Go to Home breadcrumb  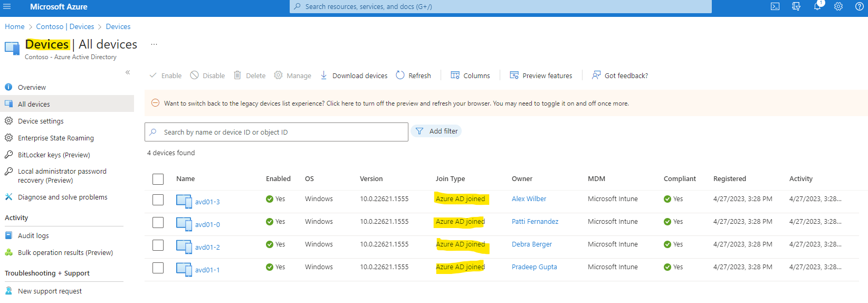(15, 26)
